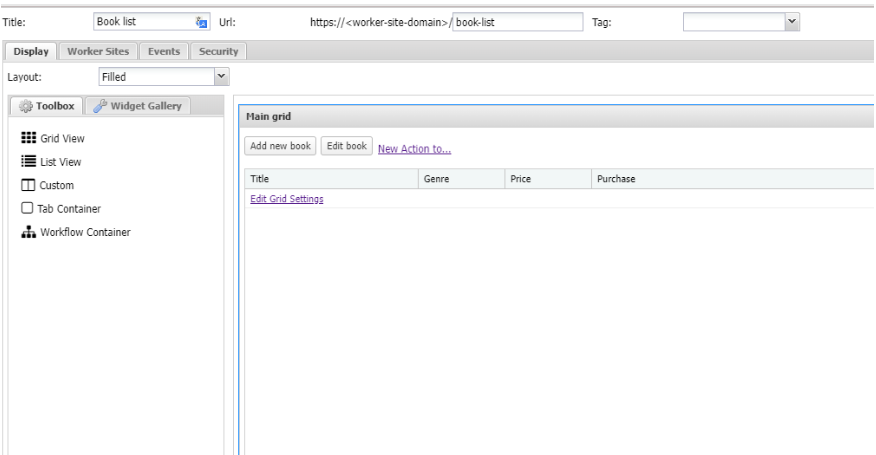Click the Title column header in grid

(331, 179)
